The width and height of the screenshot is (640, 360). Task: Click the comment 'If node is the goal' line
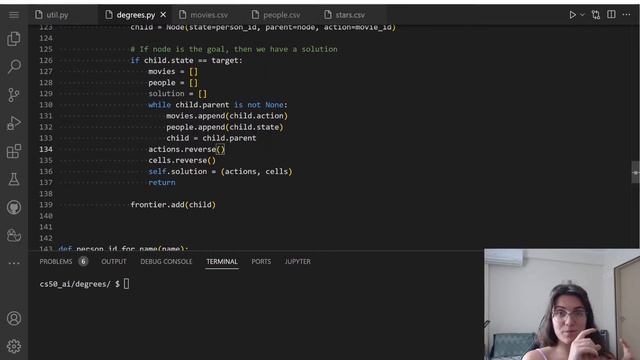point(234,49)
